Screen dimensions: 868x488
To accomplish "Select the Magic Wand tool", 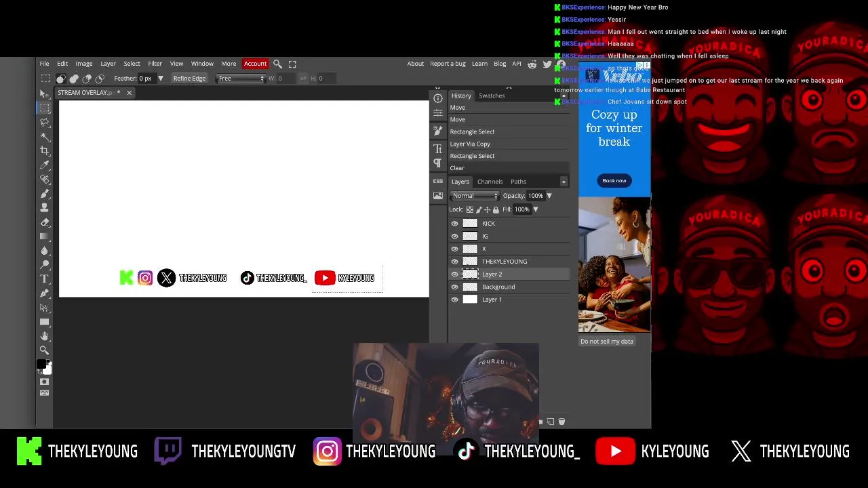I will click(x=44, y=136).
